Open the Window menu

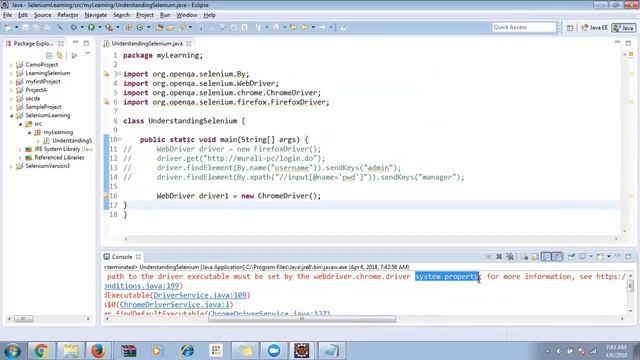coord(187,15)
